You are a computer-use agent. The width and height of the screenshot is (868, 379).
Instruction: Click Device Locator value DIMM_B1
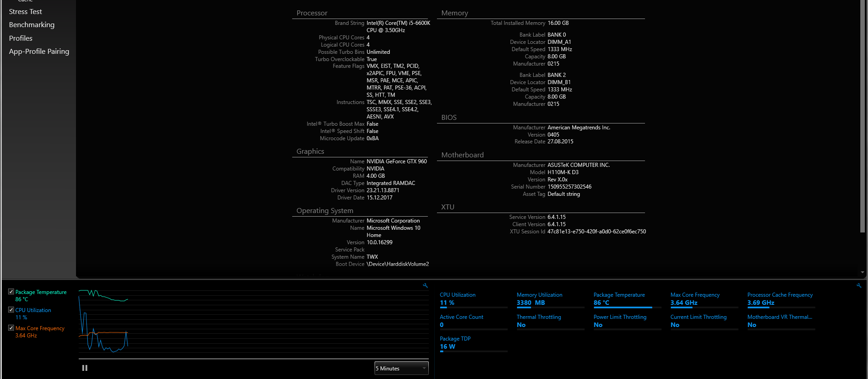pos(559,82)
